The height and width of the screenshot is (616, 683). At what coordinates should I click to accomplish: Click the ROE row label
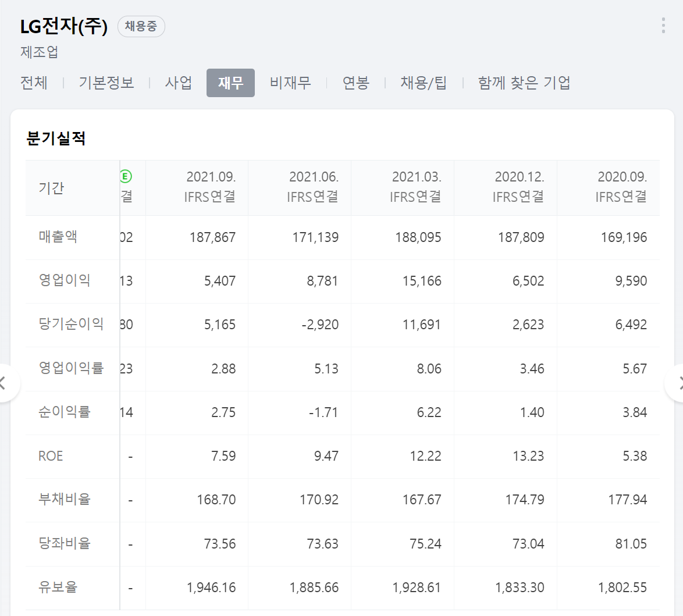[51, 455]
